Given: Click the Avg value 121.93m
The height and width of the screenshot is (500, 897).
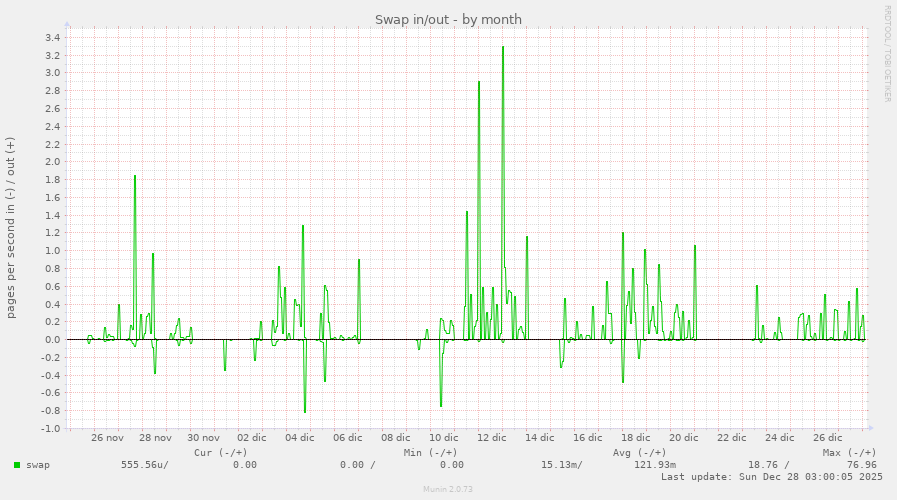Looking at the screenshot, I should pos(654,464).
